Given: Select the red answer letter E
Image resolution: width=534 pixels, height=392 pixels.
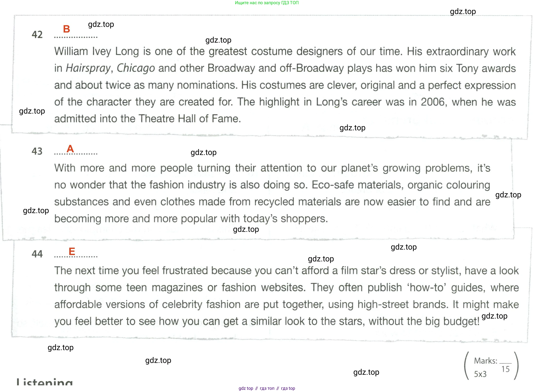Looking at the screenshot, I should coord(72,252).
